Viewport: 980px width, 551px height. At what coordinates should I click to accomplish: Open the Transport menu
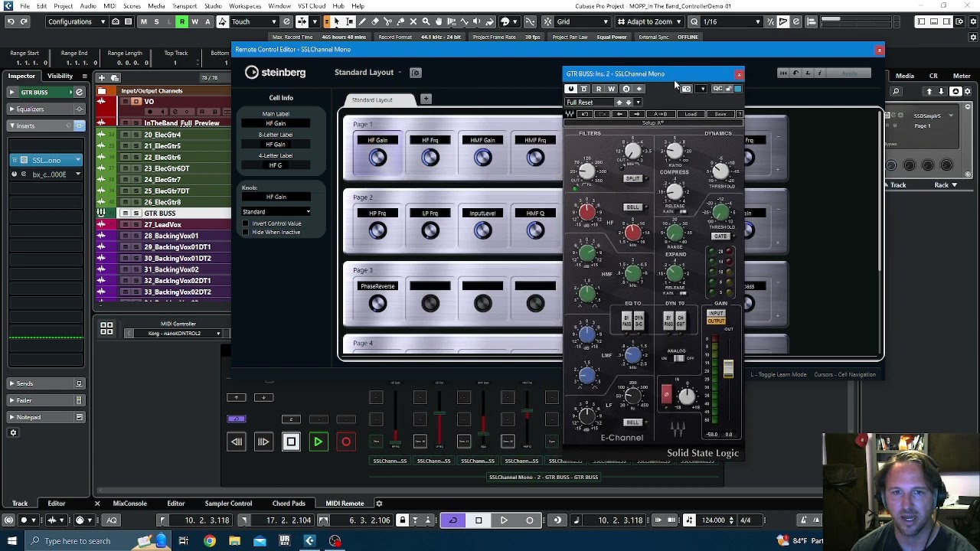coord(185,6)
